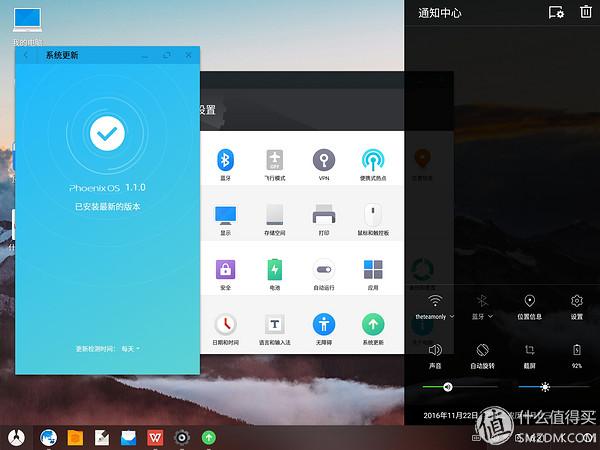Open green system update icon on taskbar
Viewport: 600px width, 450px height.
[209, 438]
